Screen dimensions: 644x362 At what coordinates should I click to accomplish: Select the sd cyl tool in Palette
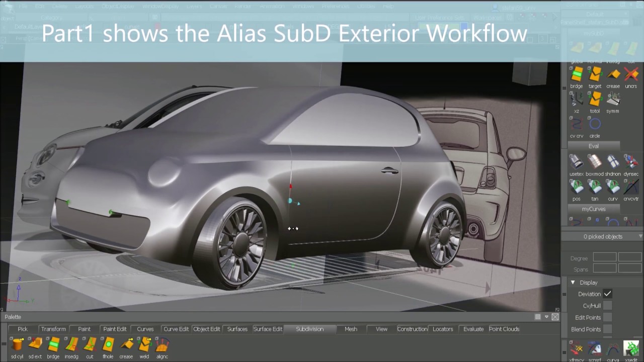point(18,345)
